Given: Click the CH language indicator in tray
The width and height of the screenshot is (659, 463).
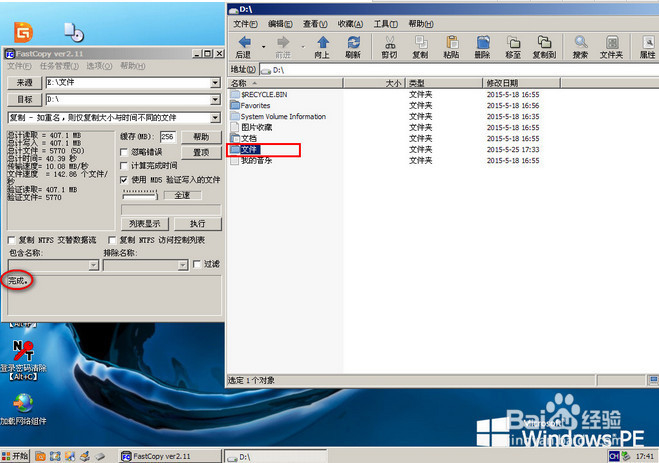Looking at the screenshot, I should [614, 455].
